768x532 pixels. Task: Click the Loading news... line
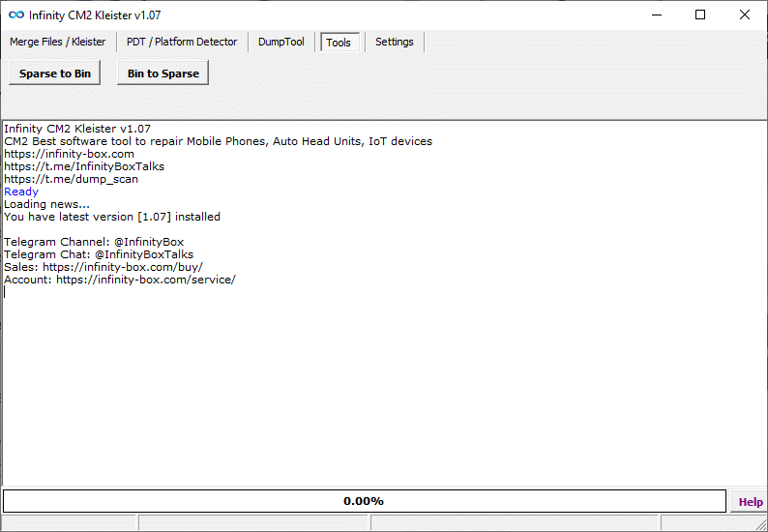[47, 204]
